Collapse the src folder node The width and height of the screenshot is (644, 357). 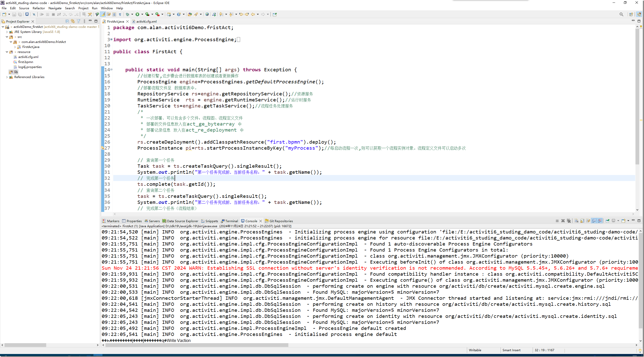pyautogui.click(x=7, y=37)
